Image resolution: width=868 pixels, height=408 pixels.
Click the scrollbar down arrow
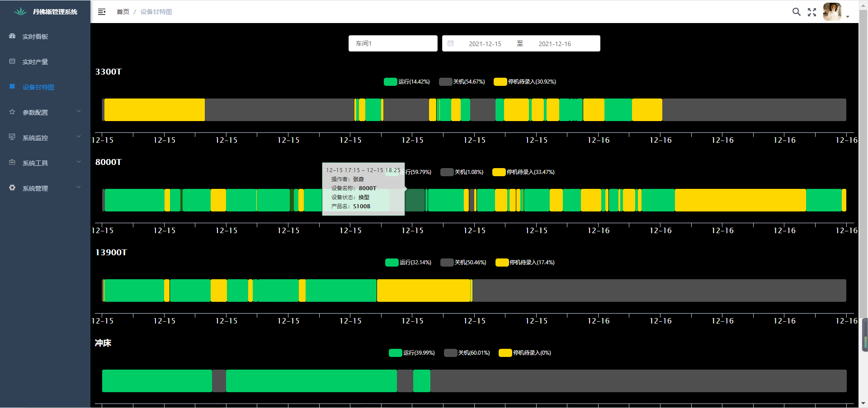[x=863, y=403]
